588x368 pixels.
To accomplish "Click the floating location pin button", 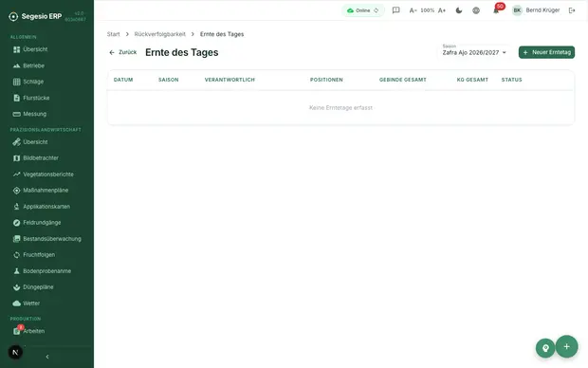I will [x=545, y=348].
